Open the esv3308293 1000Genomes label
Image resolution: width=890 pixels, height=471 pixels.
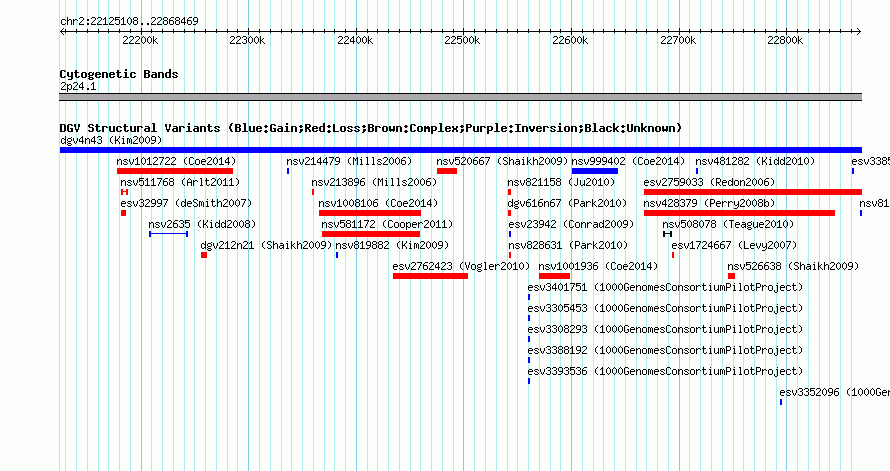pyautogui.click(x=665, y=329)
